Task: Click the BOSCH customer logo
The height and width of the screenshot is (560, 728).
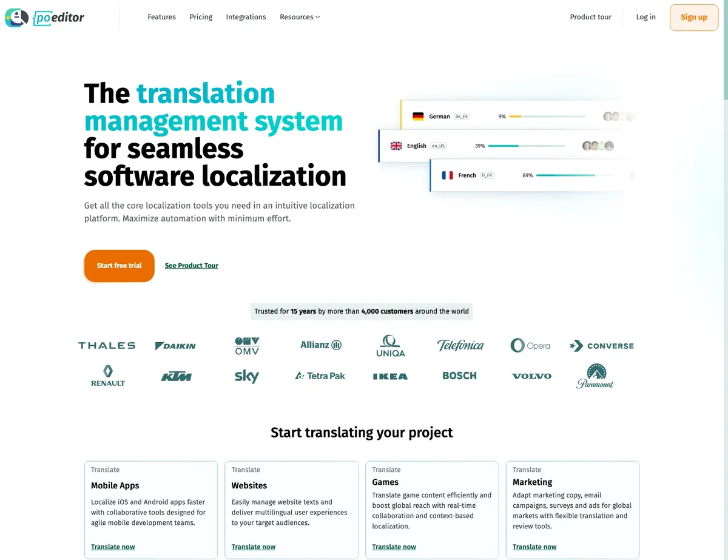Action: coord(460,376)
